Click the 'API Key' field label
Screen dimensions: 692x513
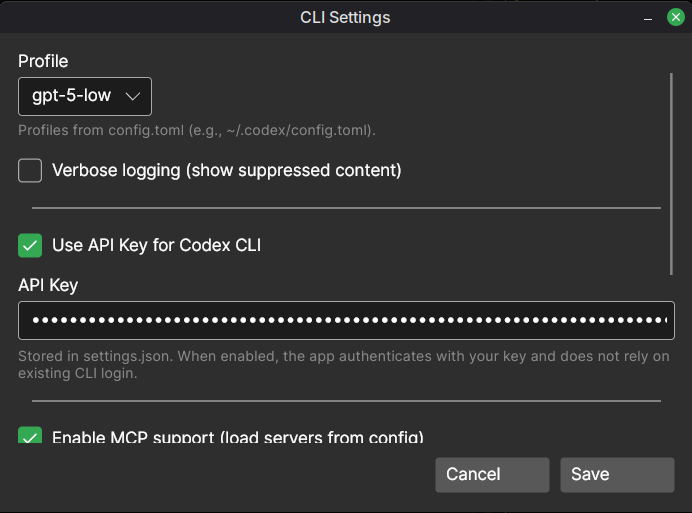(x=48, y=285)
